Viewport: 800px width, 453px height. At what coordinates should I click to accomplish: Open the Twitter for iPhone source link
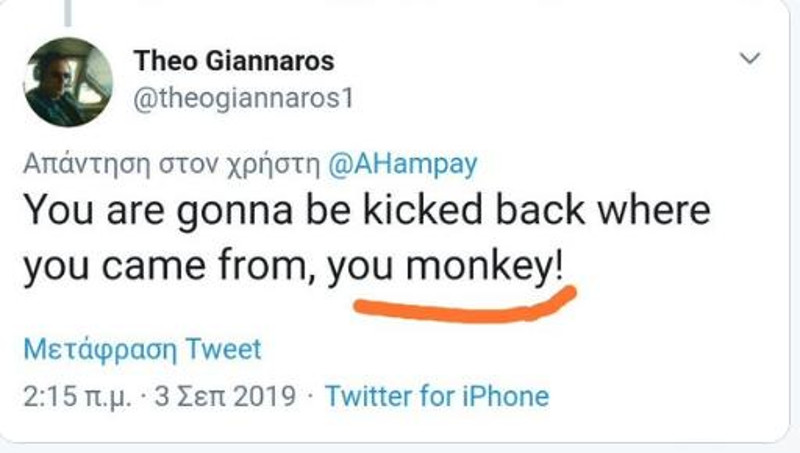point(437,396)
